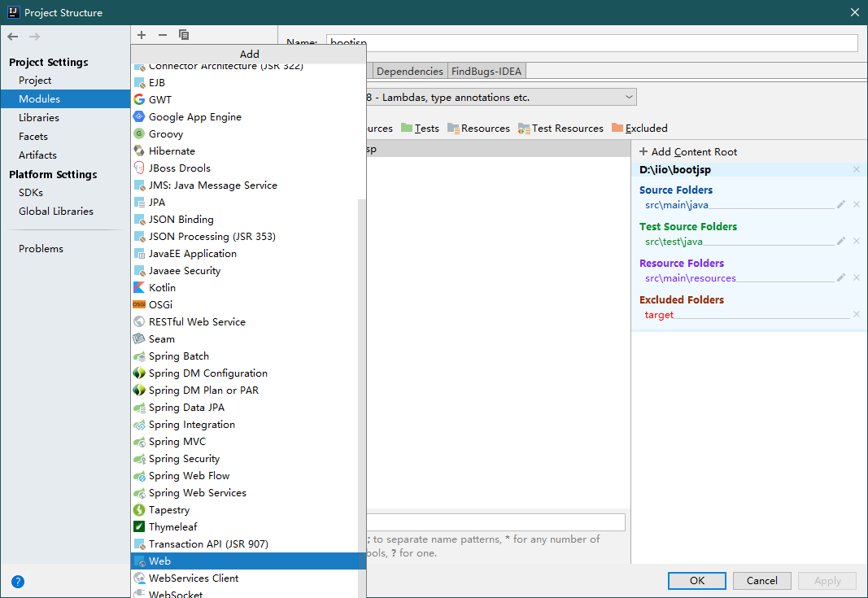Click the Seam framework icon
The image size is (868, 598).
pyautogui.click(x=139, y=338)
